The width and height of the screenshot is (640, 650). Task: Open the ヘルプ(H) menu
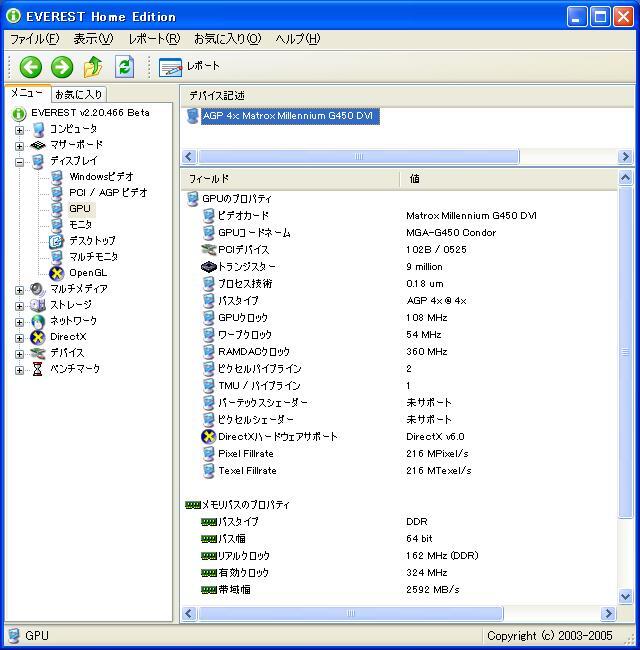pos(297,39)
